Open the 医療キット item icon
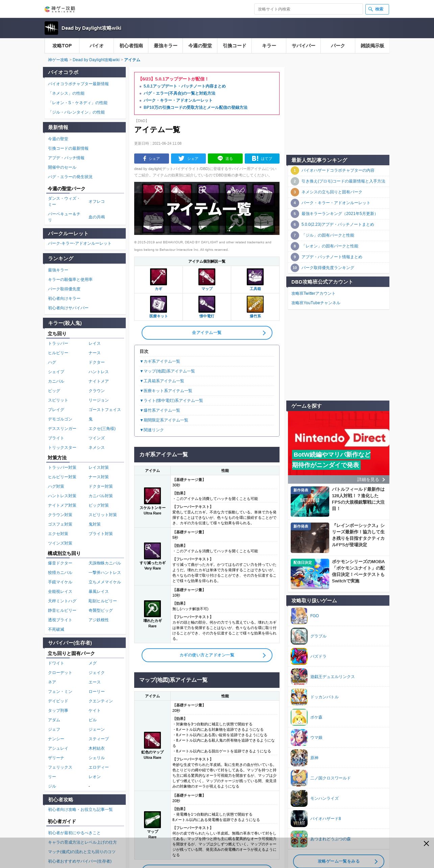Image resolution: width=434 pixels, height=868 pixels. (159, 304)
